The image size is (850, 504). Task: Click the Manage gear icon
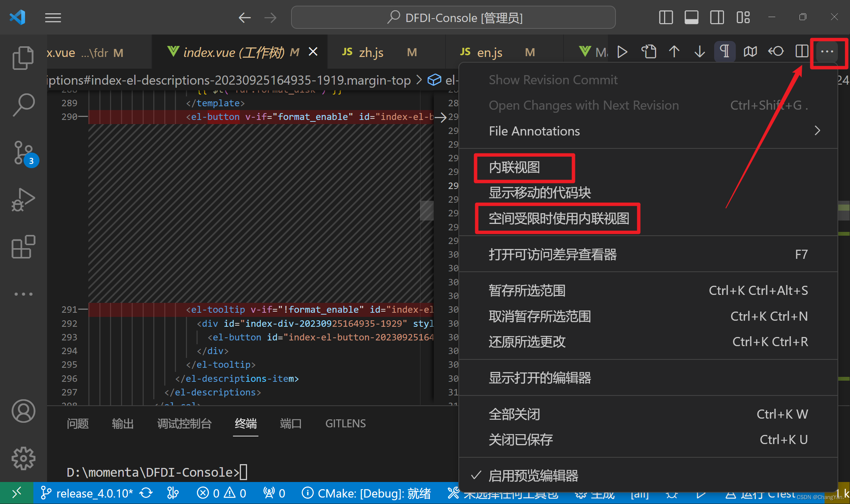tap(23, 458)
